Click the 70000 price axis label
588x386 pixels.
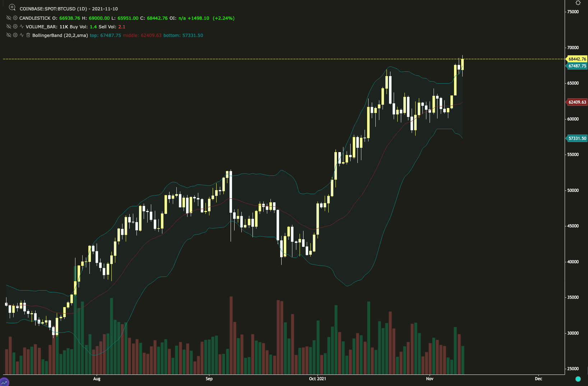(x=573, y=48)
